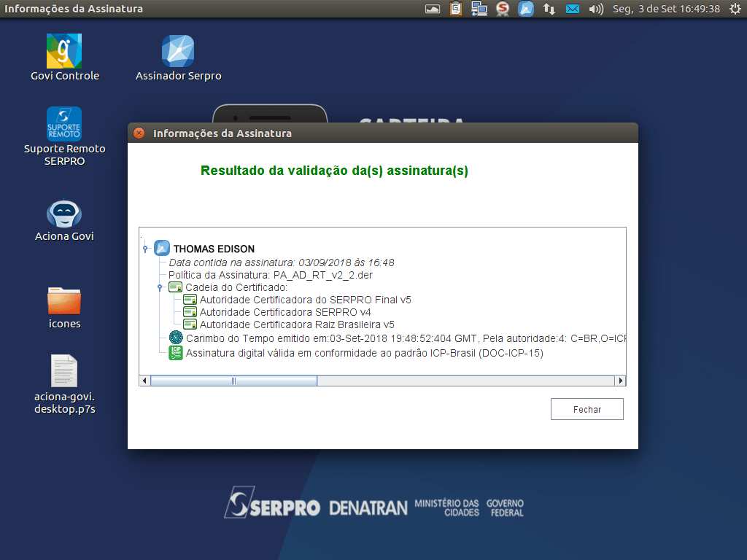Open the red S Serpro tray icon

(x=502, y=9)
